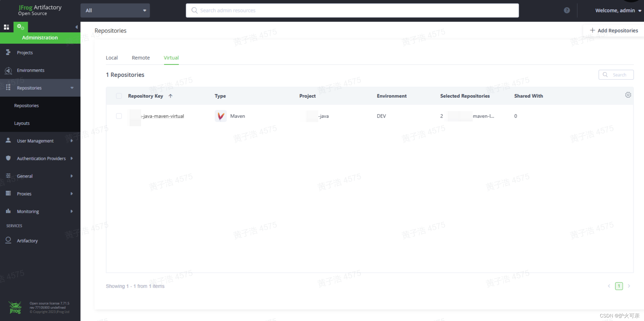
Task: Click the maven-l... selected repositories cell
Action: pyautogui.click(x=483, y=116)
